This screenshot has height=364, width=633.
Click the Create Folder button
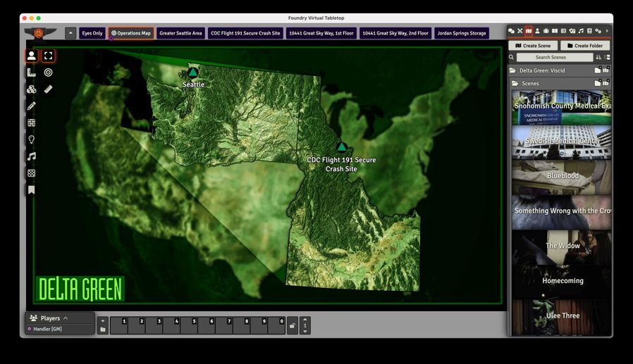[x=585, y=46]
